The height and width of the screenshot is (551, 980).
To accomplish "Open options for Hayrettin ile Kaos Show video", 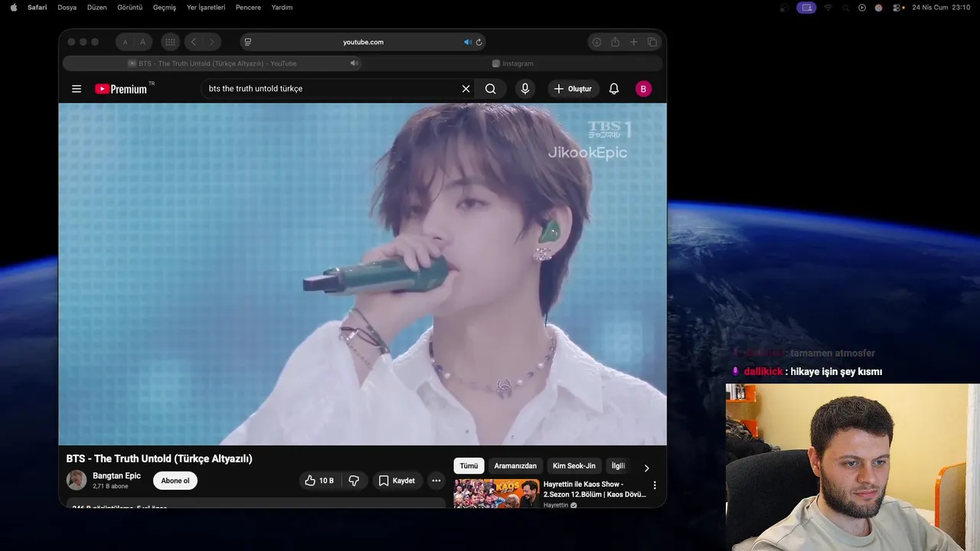I will pos(655,485).
